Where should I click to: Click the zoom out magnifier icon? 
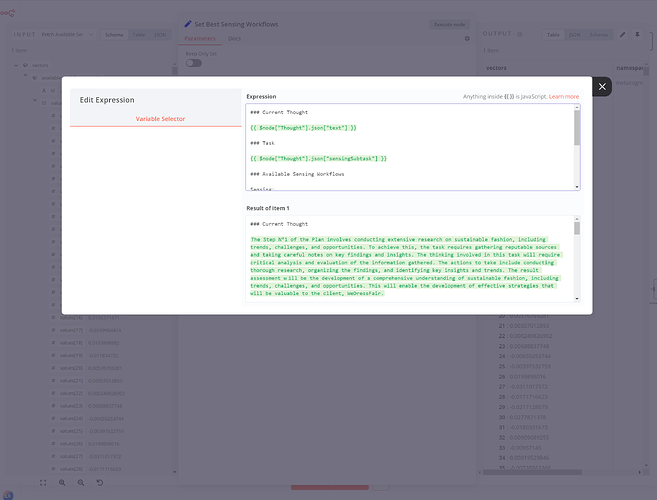[80, 482]
